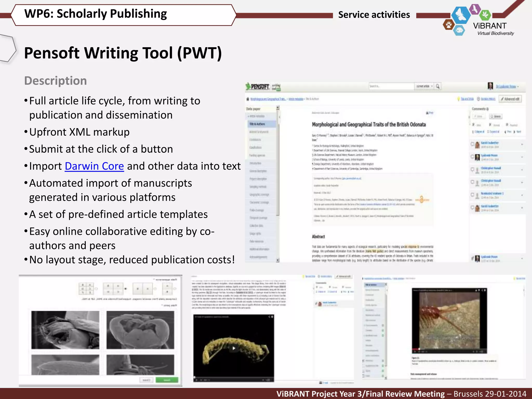Select the currently chosen plate layout radio button
The width and height of the screenshot is (532, 399).
tap(125, 289)
